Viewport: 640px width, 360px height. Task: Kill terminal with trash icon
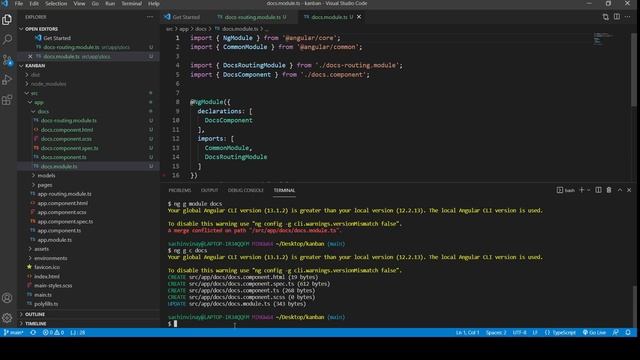click(x=609, y=190)
